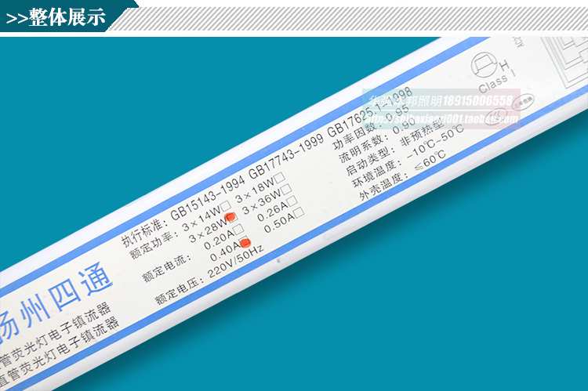588x391 pixels.
Task: Tick the 0.50A current checkbox
Action: (299, 212)
